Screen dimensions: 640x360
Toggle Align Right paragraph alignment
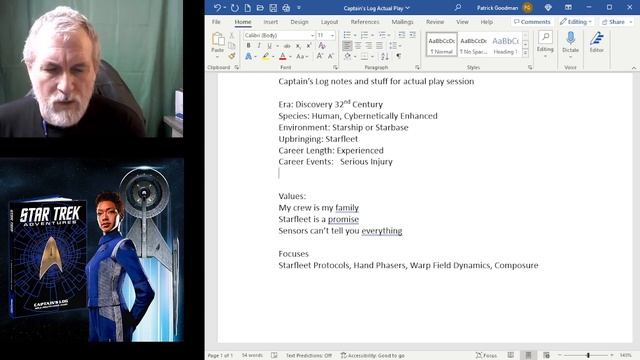[369, 46]
